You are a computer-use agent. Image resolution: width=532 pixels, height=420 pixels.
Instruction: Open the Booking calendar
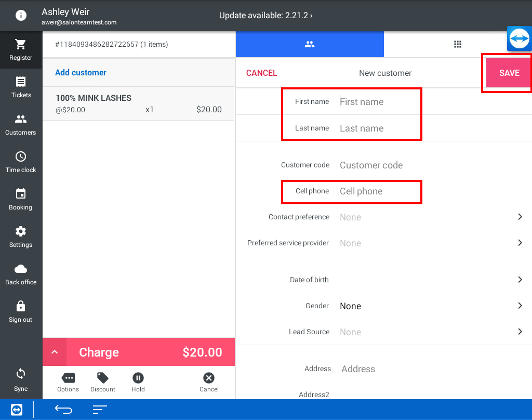(21, 200)
